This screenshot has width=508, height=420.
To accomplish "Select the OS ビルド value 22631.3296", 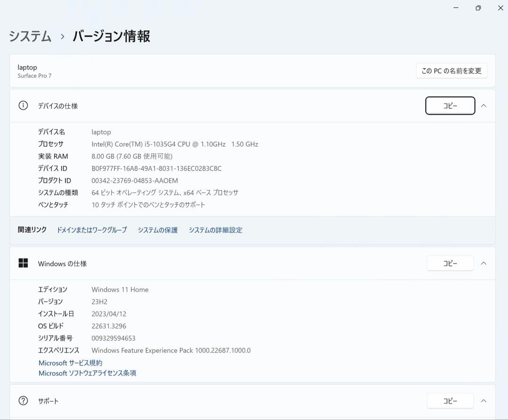I will tap(109, 326).
